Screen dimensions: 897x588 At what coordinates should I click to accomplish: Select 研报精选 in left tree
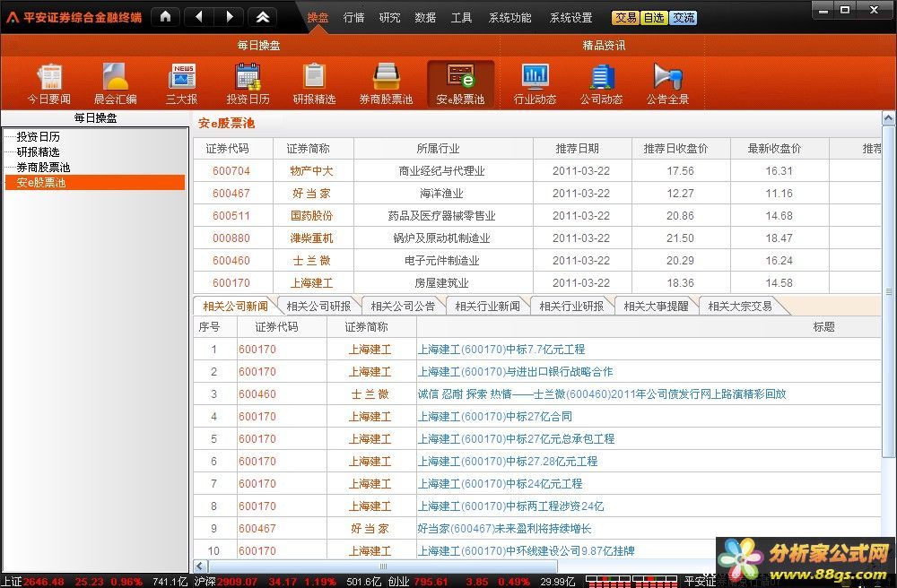tap(38, 152)
